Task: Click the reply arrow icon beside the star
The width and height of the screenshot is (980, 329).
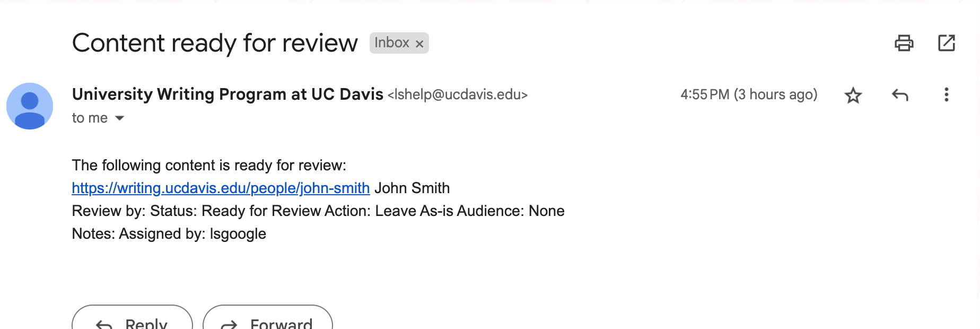Action: coord(900,96)
